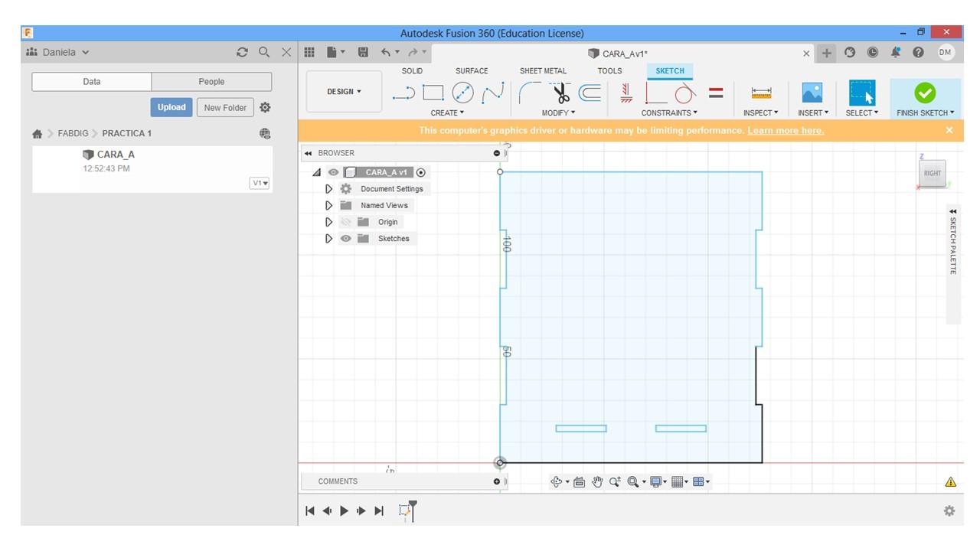Open the Data Panel grid icon
The height and width of the screenshot is (551, 980).
309,53
